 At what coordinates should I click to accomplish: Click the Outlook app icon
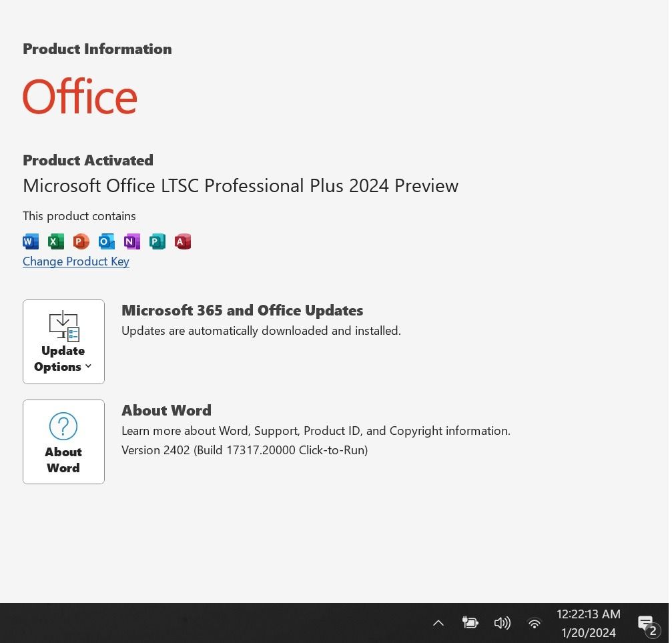pyautogui.click(x=106, y=242)
